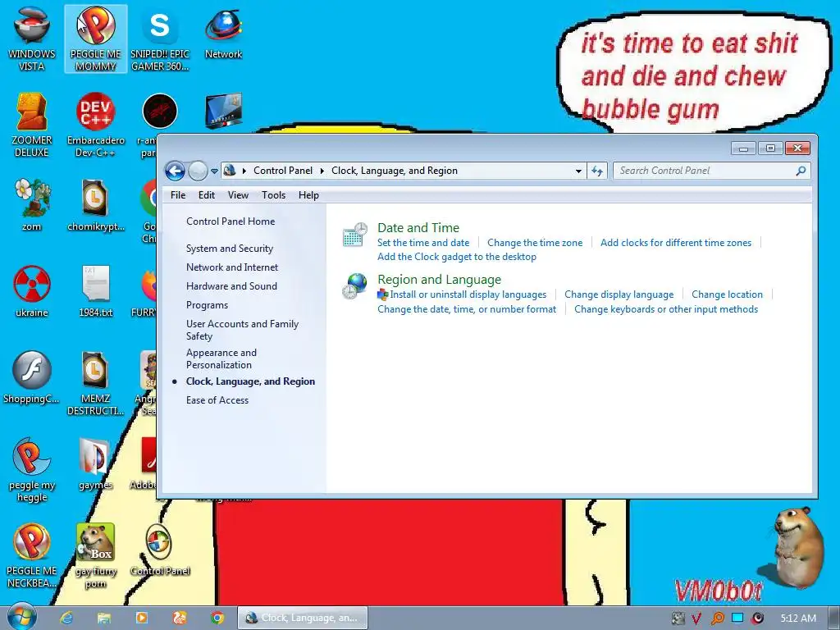
Task: Open Google Chrome from the taskbar
Action: tap(217, 618)
